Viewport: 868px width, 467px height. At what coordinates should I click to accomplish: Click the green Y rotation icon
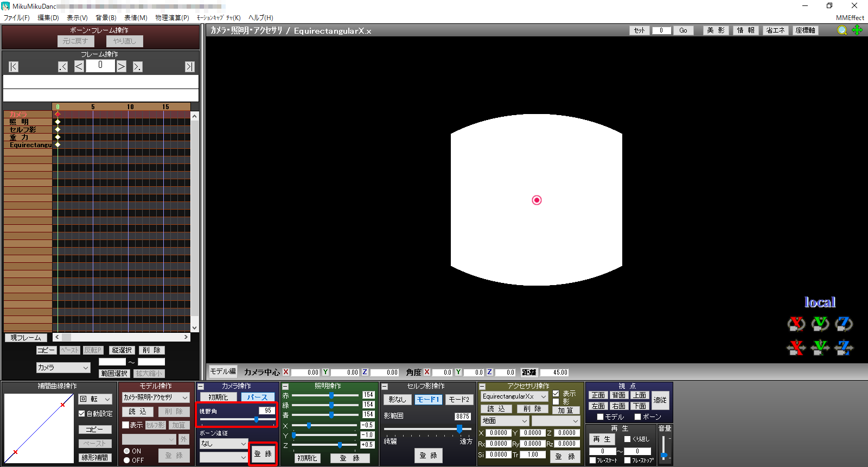(x=820, y=324)
